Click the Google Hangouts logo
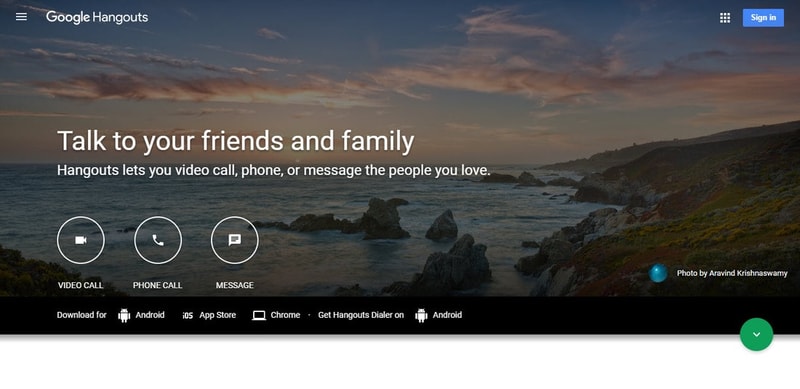 pos(97,17)
